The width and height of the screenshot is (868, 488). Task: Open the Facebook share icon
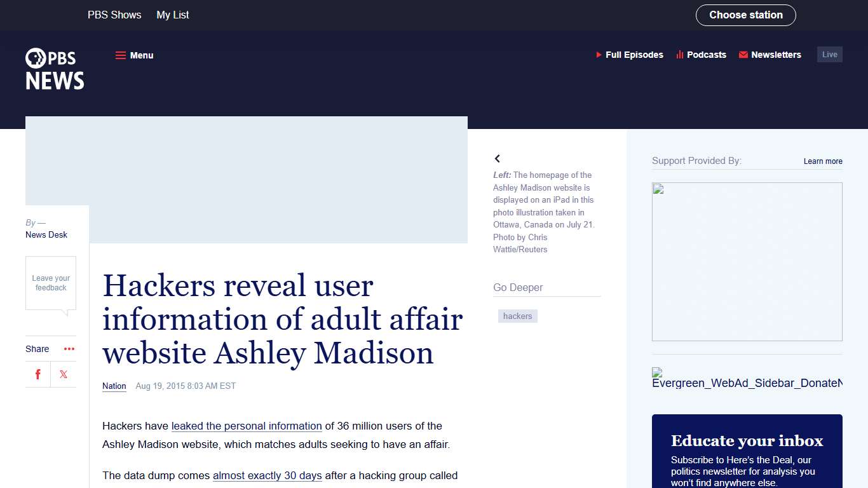click(x=37, y=374)
